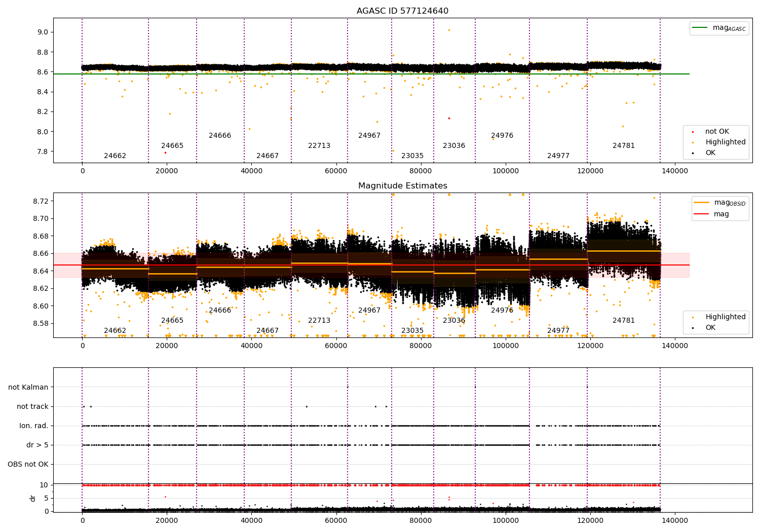Click OBSID label 24662 in Magnitude Estimates plot
Viewport: 760px width, 532px height.
click(115, 331)
